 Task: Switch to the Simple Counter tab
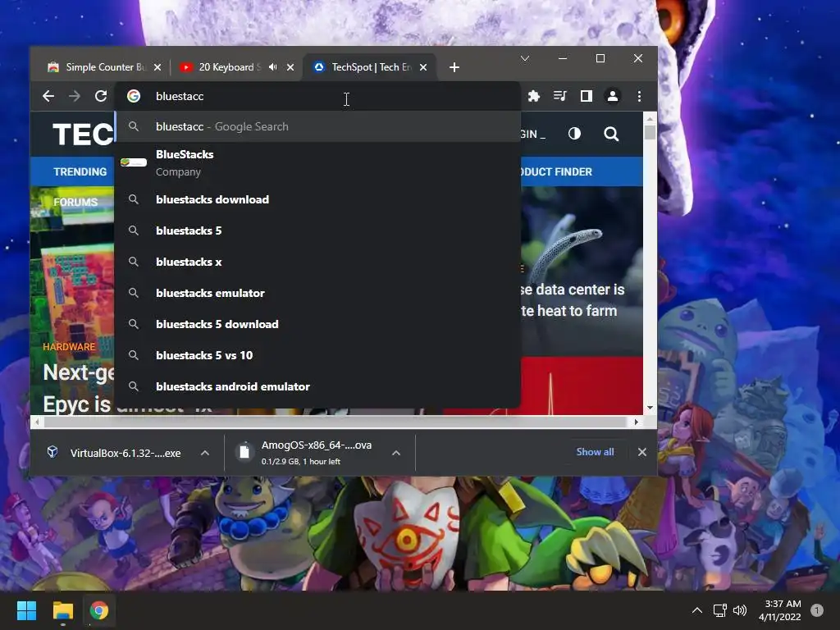pos(102,67)
